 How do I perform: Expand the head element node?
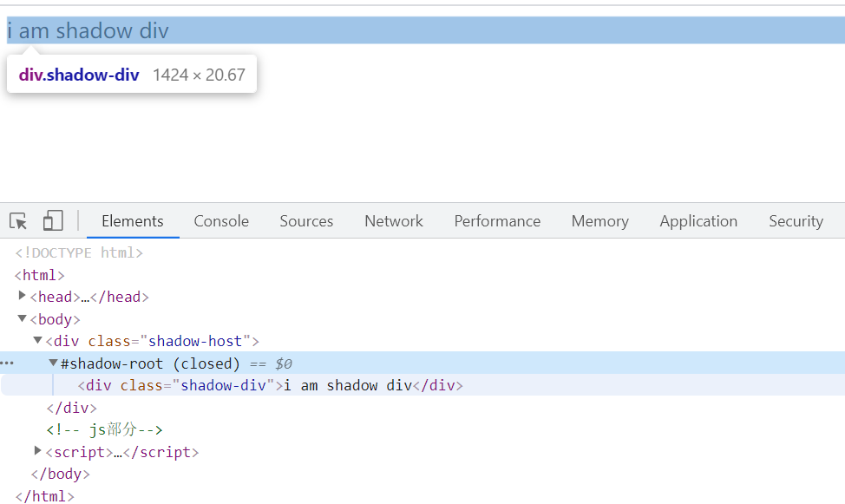click(22, 296)
